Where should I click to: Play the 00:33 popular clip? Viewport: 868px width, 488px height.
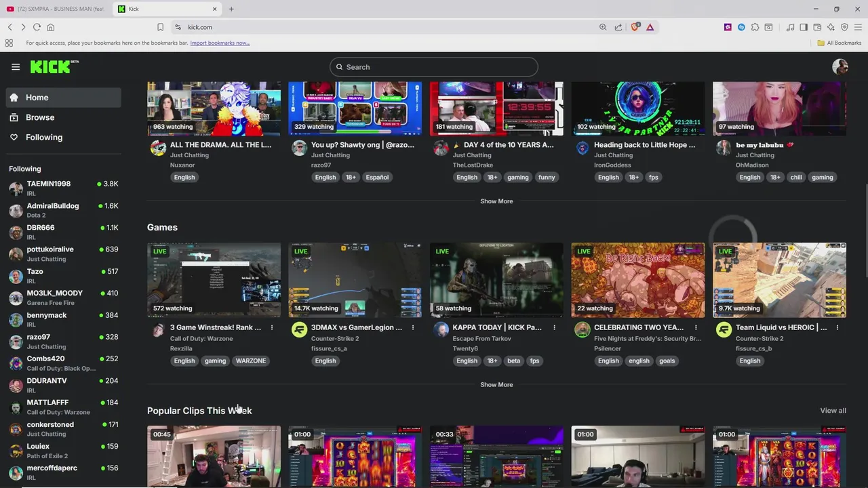(x=496, y=456)
